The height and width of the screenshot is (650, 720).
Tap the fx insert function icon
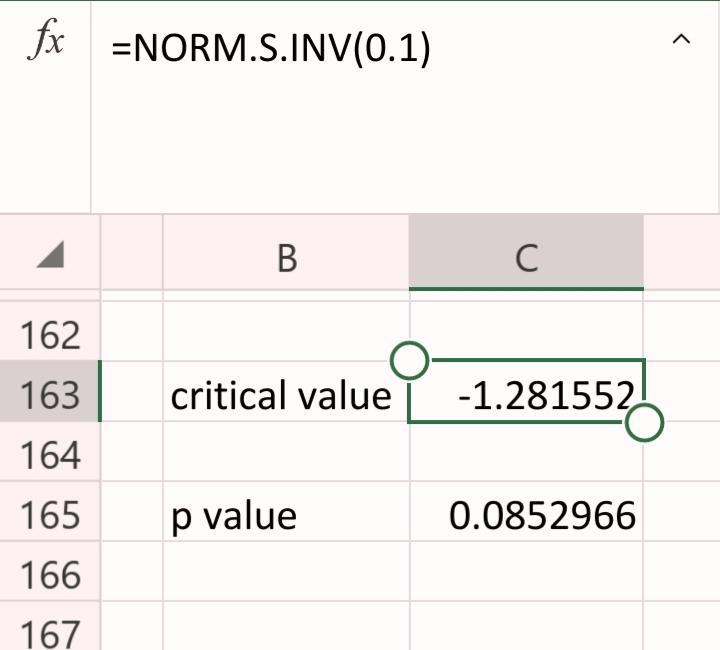pos(46,45)
